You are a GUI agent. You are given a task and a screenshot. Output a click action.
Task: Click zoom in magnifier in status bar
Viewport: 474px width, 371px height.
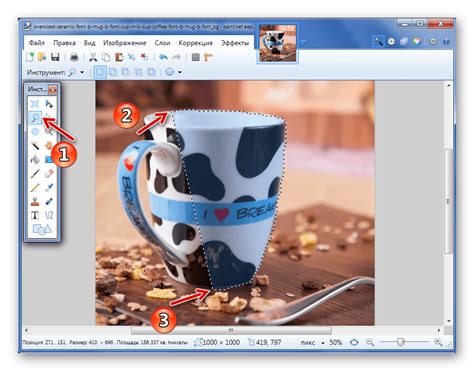438,342
